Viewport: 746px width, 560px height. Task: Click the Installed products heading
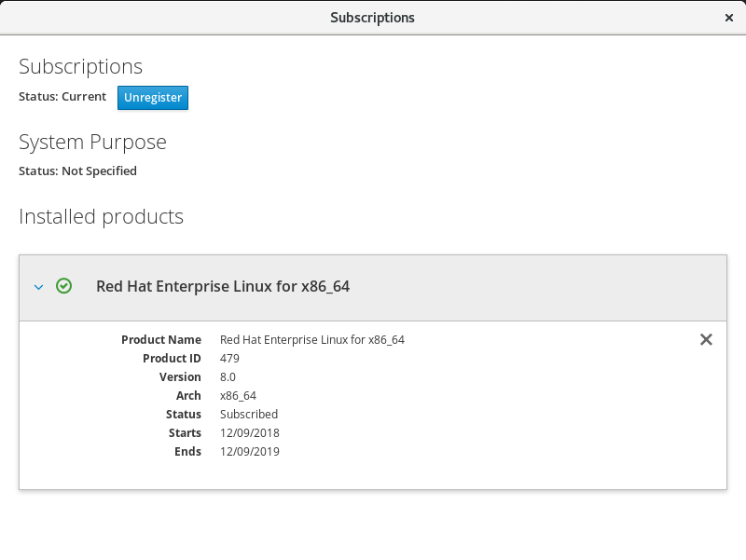101,217
